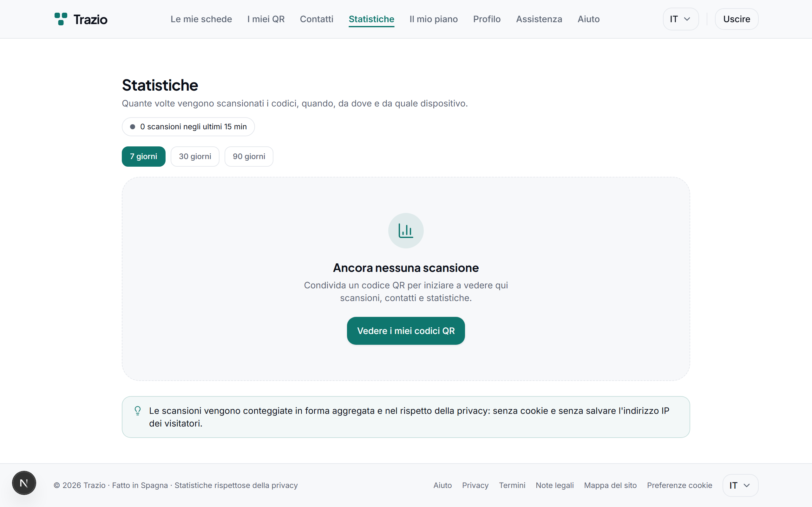Go to Le mie schede
The height and width of the screenshot is (507, 812).
pyautogui.click(x=201, y=19)
